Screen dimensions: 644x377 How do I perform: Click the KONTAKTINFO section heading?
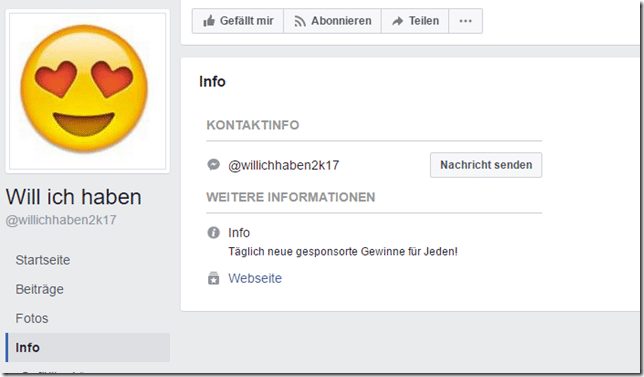point(253,125)
